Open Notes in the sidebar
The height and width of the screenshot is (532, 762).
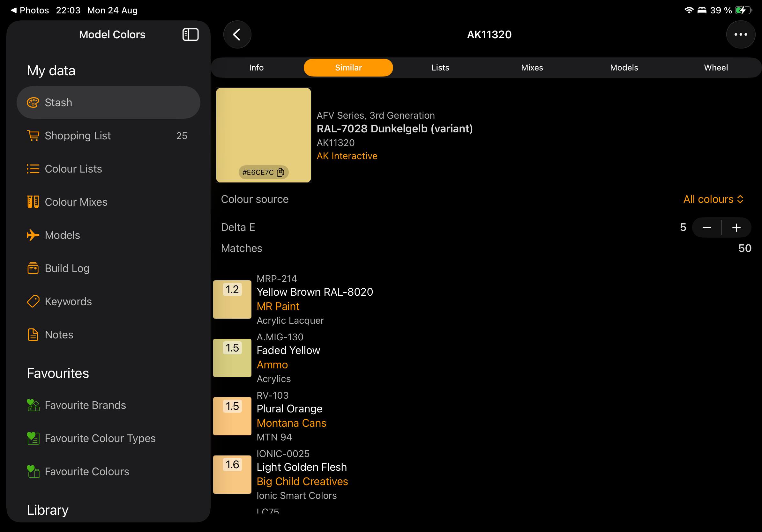tap(108, 335)
